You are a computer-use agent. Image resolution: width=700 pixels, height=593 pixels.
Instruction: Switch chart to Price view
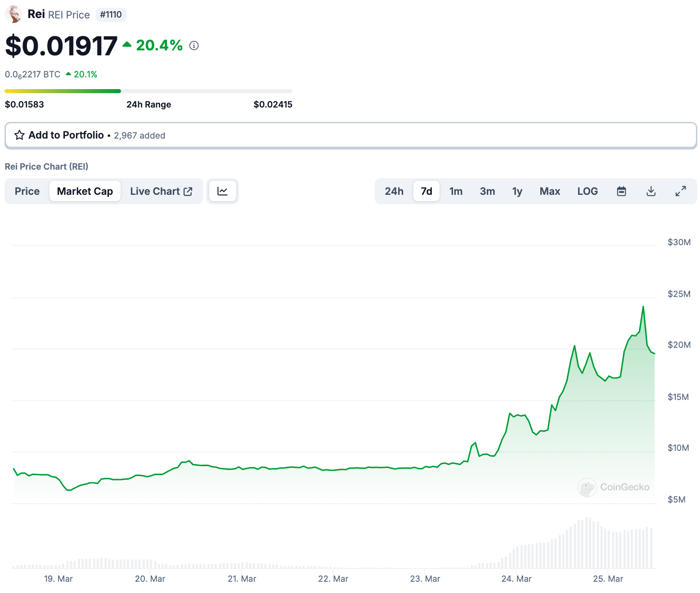pyautogui.click(x=27, y=191)
